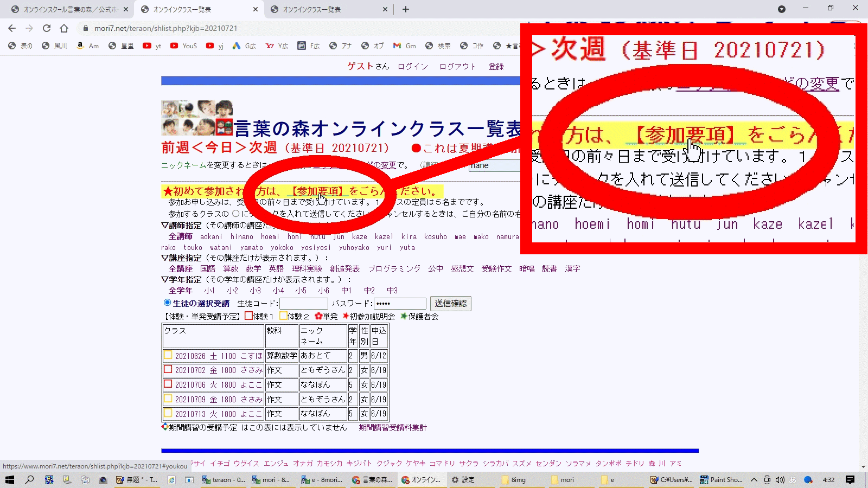
Task: Collapse the 学年指定 section triangle
Action: pos(165,279)
